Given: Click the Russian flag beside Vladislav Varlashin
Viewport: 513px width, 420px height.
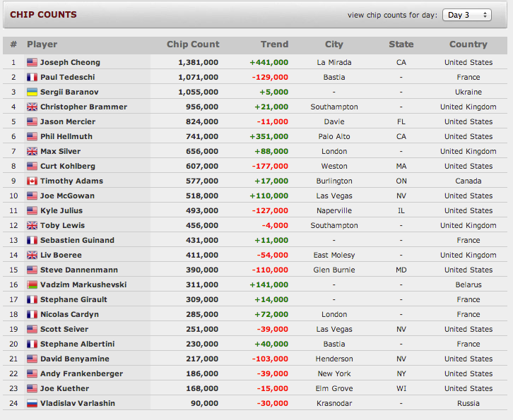Looking at the screenshot, I should click(x=32, y=403).
